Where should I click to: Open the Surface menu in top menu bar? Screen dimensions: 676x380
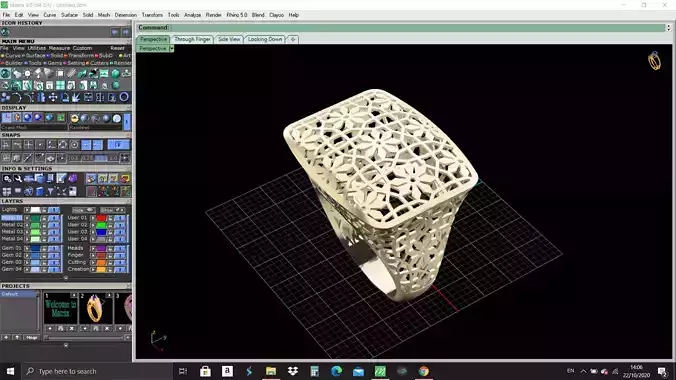click(x=69, y=15)
